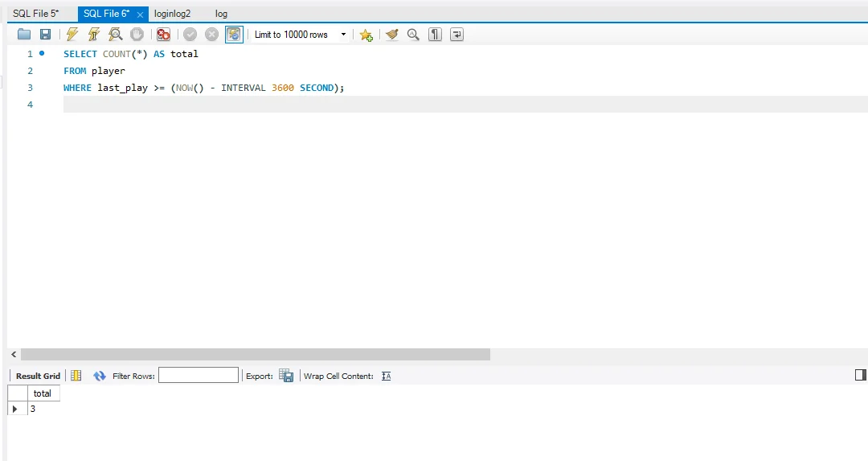Execute the query with the lightning bolt icon
868x461 pixels.
click(72, 35)
